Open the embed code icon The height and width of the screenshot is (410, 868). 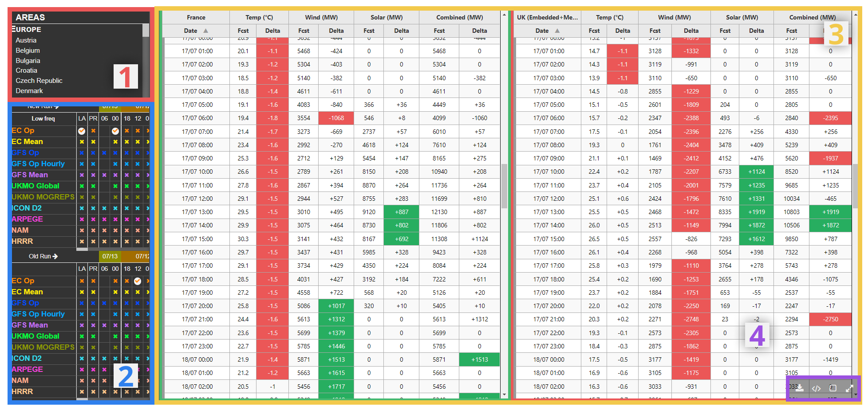[x=816, y=388]
